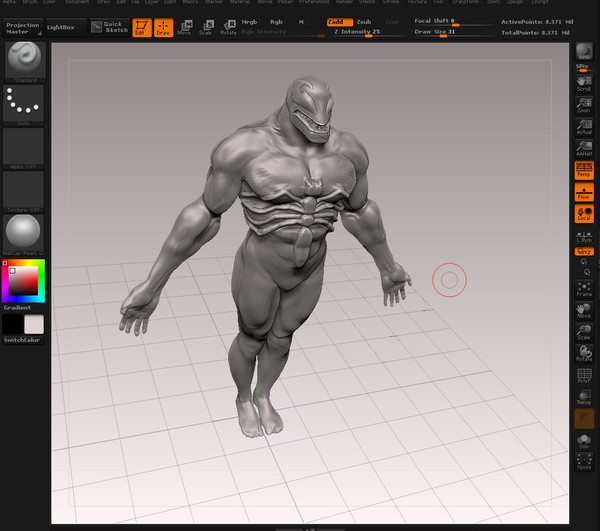Activate Move mode in the top shelf

(x=184, y=28)
